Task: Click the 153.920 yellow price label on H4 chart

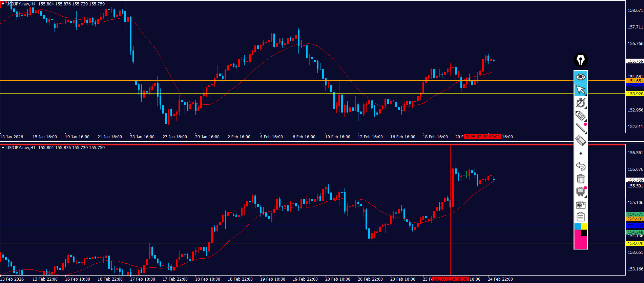Action: point(635,94)
